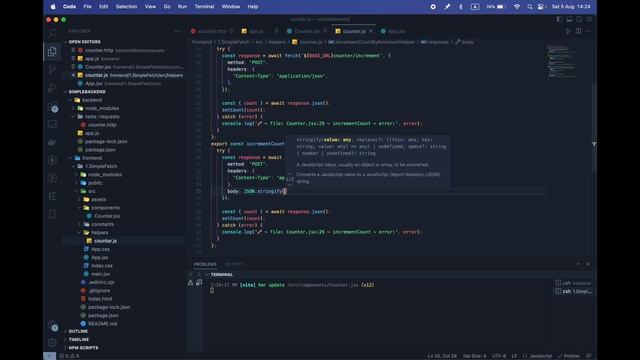Click the response breadcrumb segment
The image size is (640, 360).
coord(435,42)
